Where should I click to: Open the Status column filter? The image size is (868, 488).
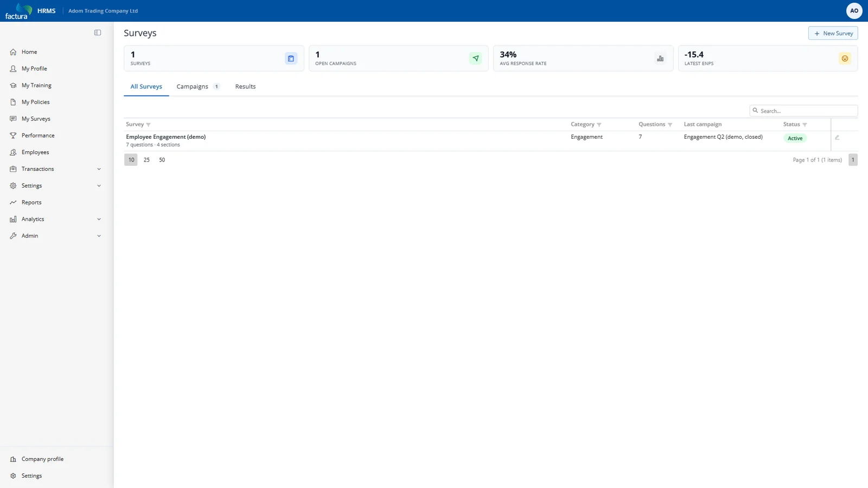tap(805, 125)
